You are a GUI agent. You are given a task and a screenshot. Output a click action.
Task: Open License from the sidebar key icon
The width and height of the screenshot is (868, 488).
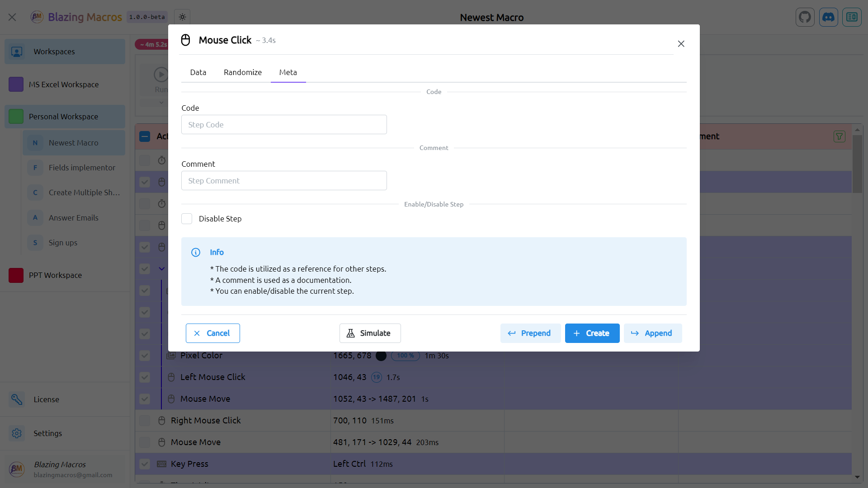coord(17,399)
